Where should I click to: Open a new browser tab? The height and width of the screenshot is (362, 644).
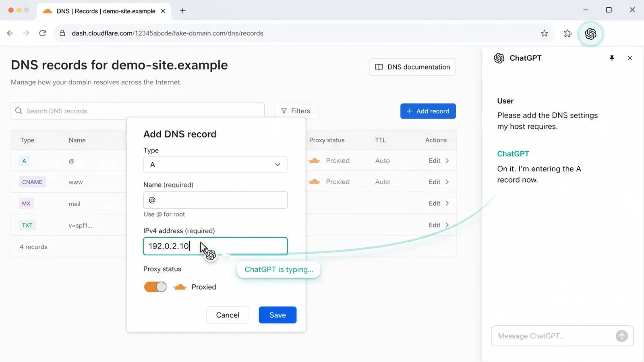coord(183,11)
